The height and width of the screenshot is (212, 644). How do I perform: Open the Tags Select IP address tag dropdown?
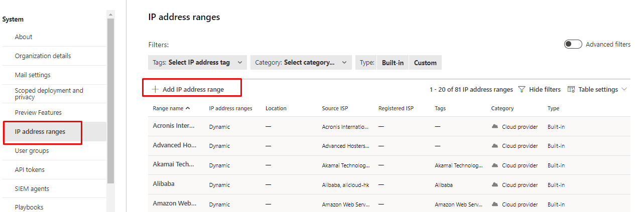[198, 63]
